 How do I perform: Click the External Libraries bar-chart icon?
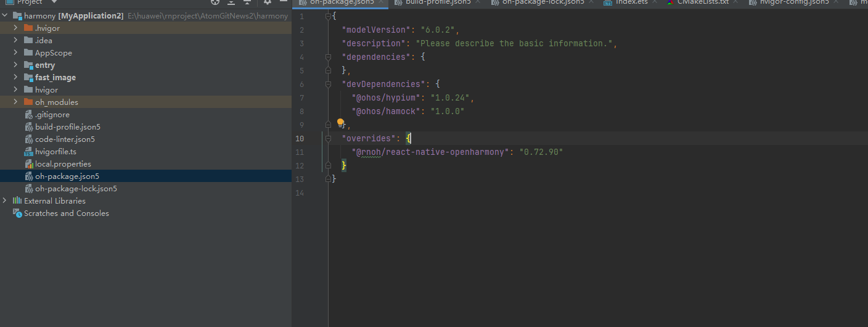tap(17, 201)
